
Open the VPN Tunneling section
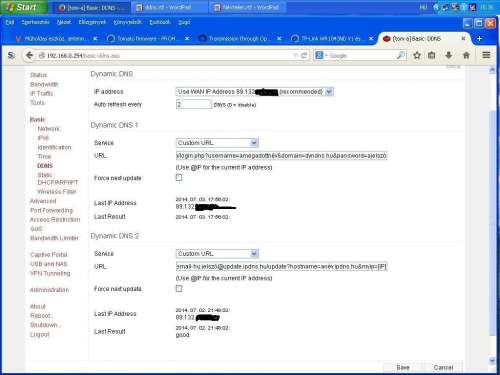tap(50, 273)
